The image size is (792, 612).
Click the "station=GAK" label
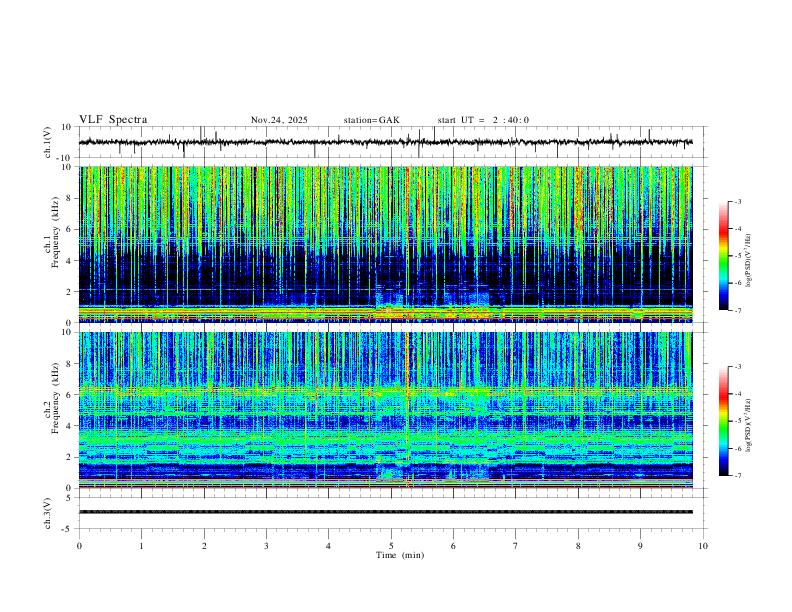tap(371, 120)
